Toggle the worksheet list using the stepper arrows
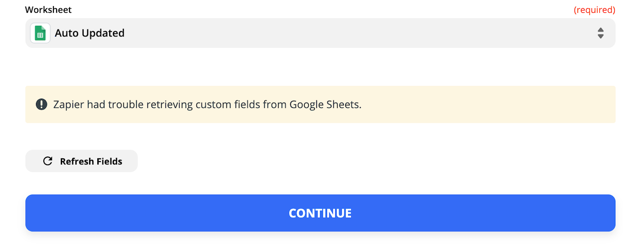The width and height of the screenshot is (644, 251). (601, 33)
